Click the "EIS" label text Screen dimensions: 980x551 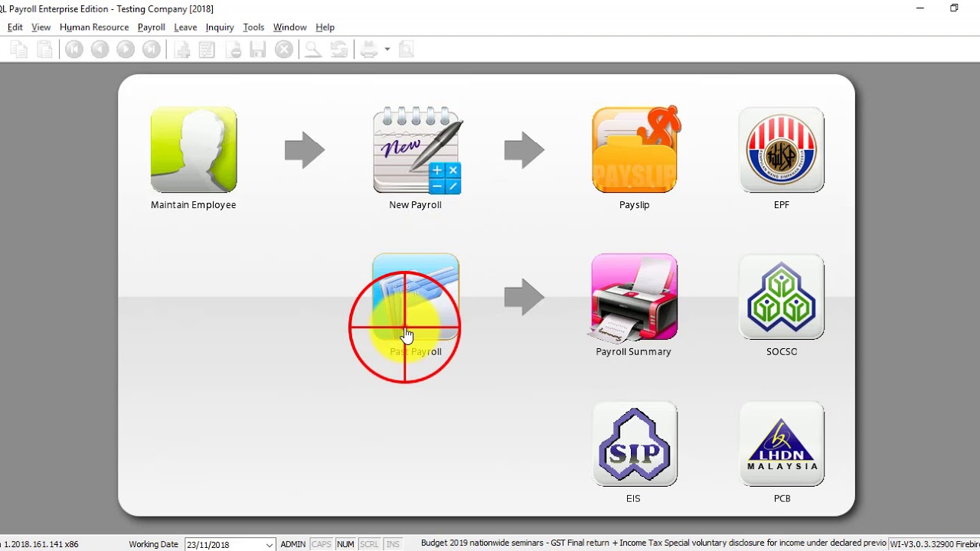pos(633,499)
